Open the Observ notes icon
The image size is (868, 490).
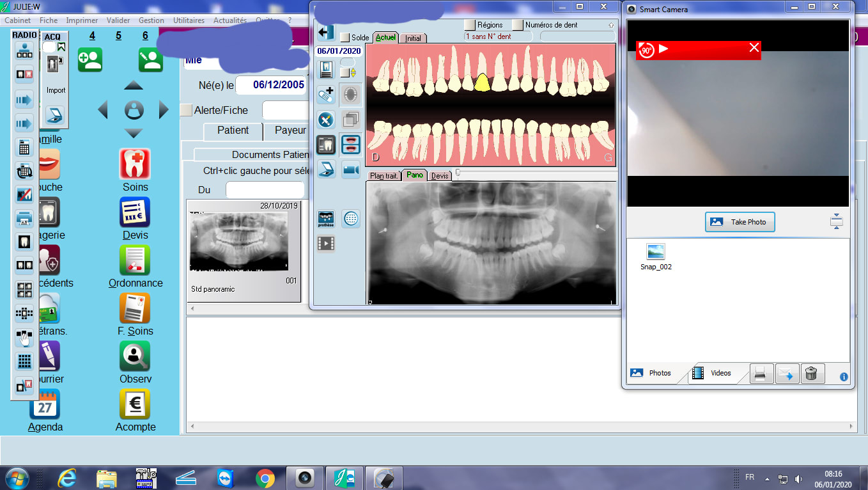click(x=135, y=356)
